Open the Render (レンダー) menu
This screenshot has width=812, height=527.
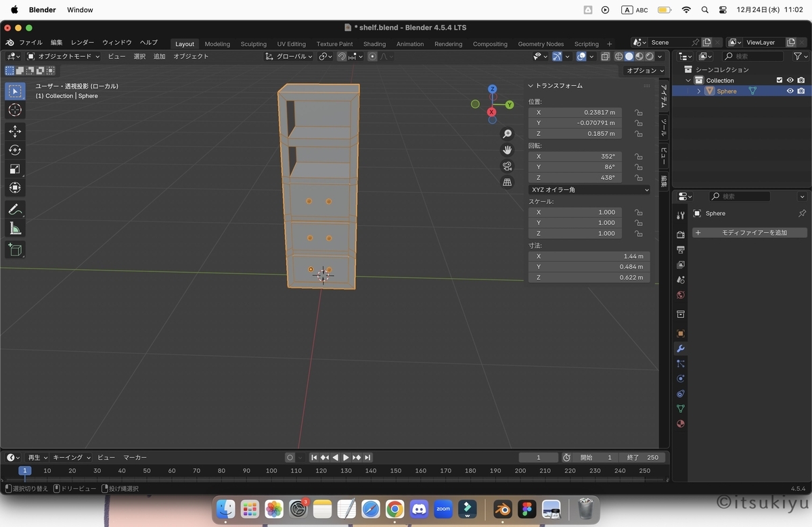pos(83,43)
